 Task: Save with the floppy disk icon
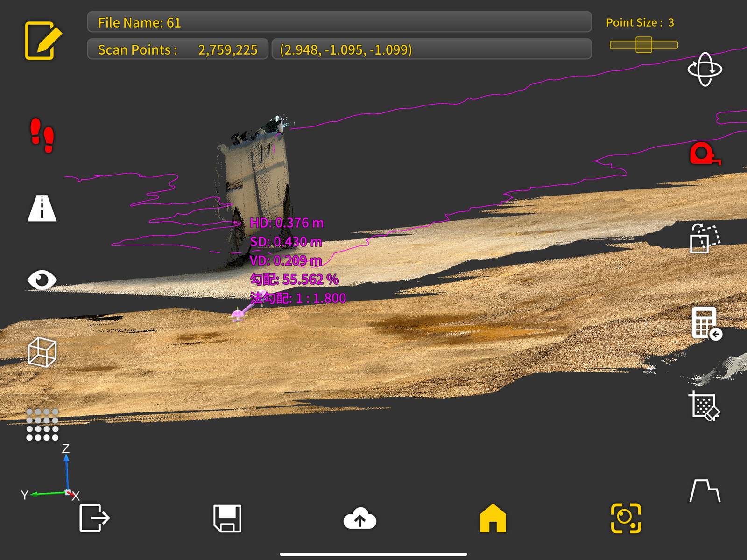tap(227, 518)
